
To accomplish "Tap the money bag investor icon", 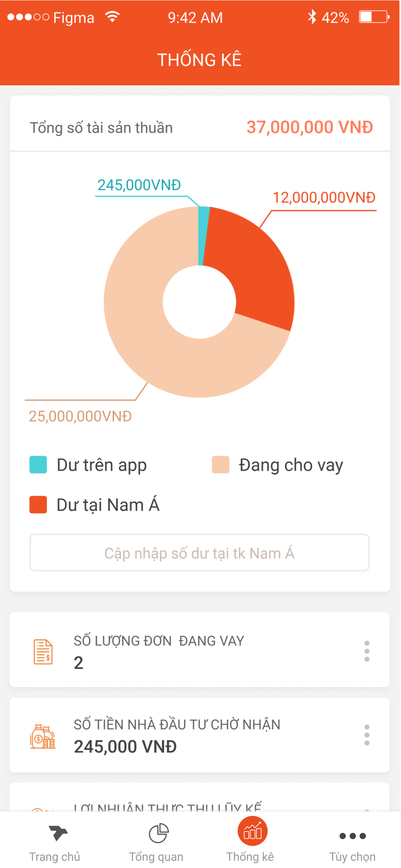I will pyautogui.click(x=43, y=736).
